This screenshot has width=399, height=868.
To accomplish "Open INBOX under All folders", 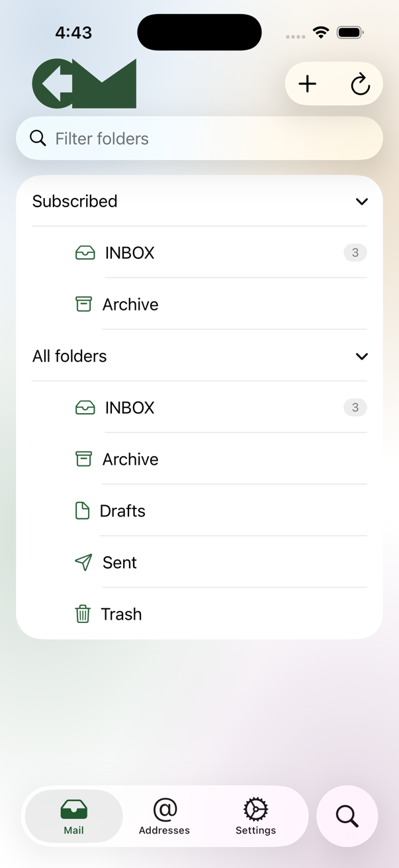I will click(x=199, y=407).
